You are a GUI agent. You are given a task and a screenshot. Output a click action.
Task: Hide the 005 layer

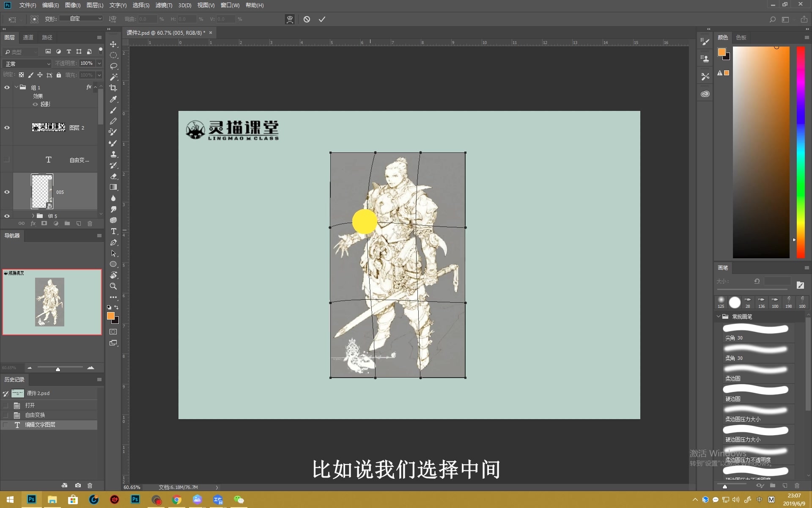click(x=7, y=192)
